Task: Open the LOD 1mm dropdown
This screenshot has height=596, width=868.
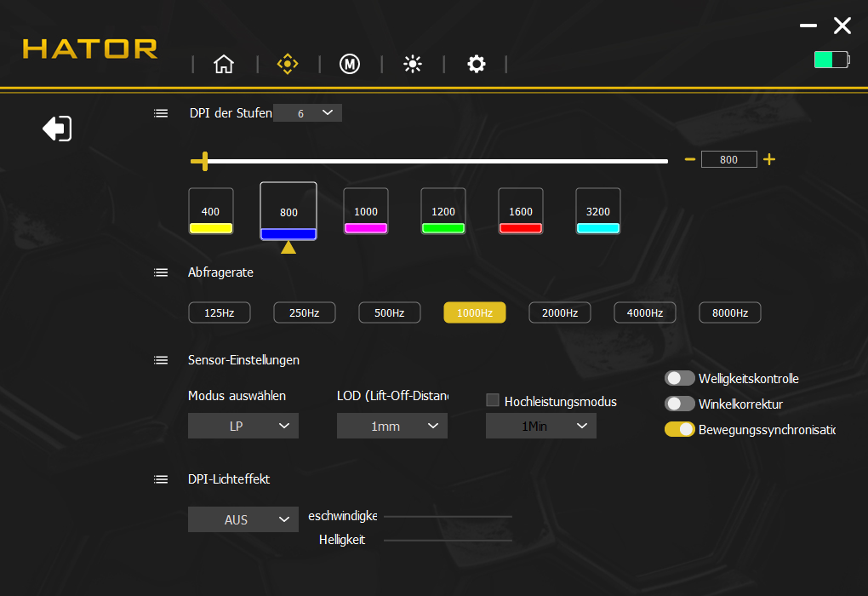Action: point(392,426)
